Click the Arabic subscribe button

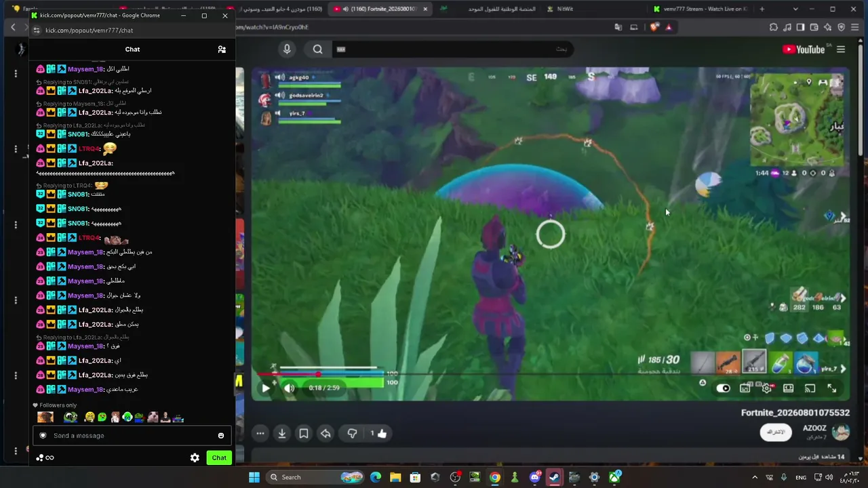[776, 432]
